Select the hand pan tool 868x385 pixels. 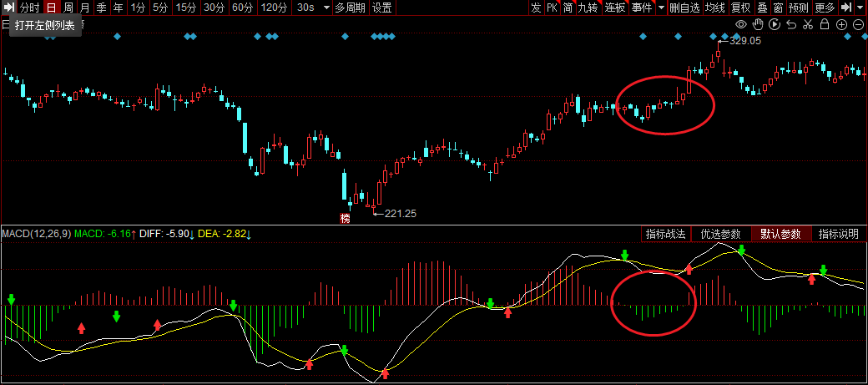point(757,24)
